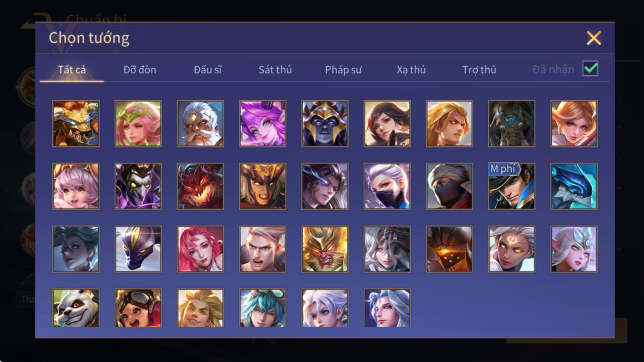Open the "Sát thủ" hero filter tab
The width and height of the screenshot is (644, 362).
pos(275,70)
